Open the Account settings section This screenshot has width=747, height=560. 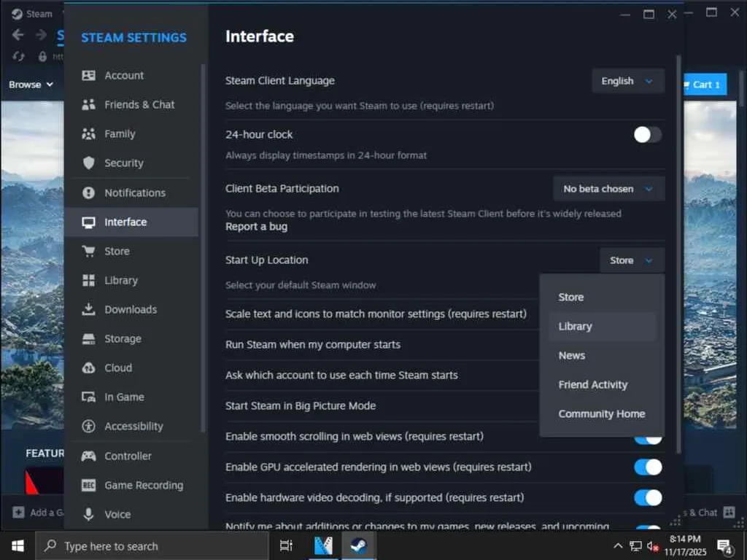point(131,75)
